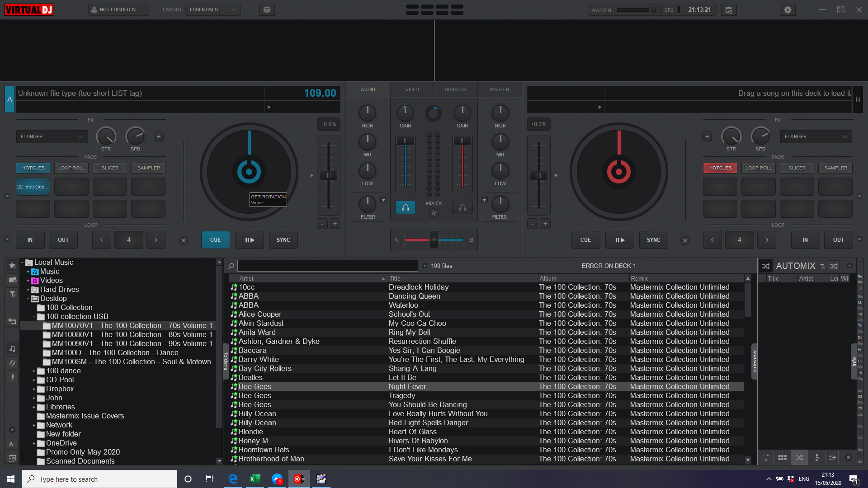The width and height of the screenshot is (868, 488).
Task: Trigger the 22. Bee Gee hotcue pad
Action: pos(33,187)
